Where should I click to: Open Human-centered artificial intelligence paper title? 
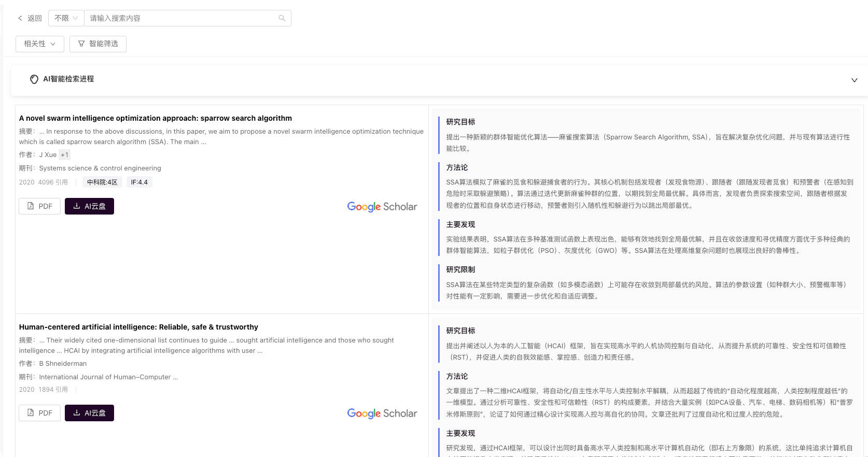(x=138, y=327)
